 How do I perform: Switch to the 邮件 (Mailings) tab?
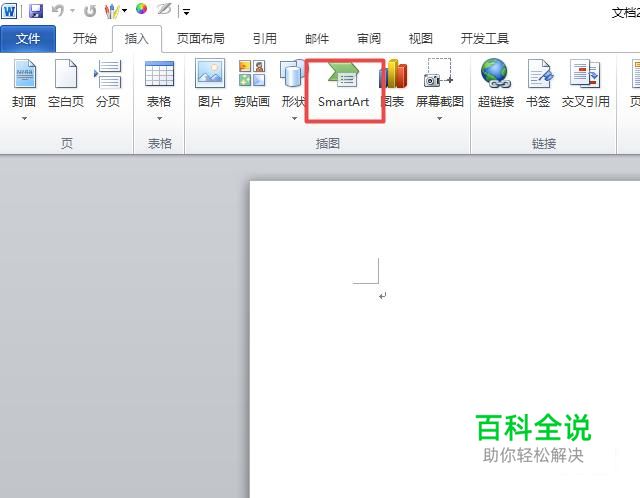[x=317, y=39]
